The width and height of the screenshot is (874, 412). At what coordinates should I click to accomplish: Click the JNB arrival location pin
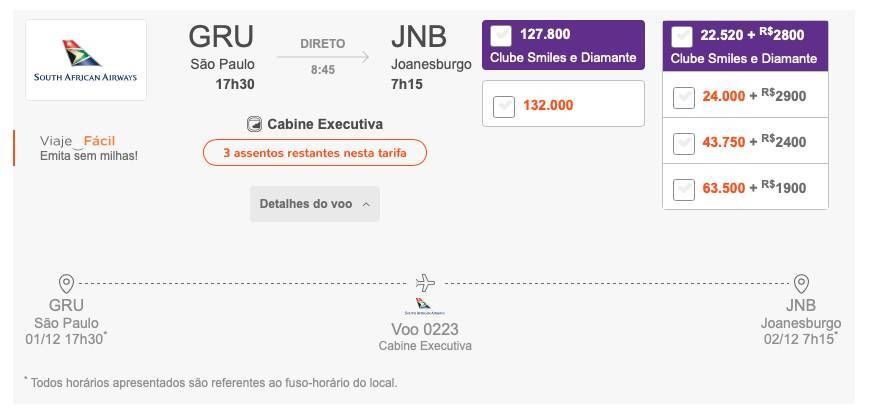coord(801,284)
